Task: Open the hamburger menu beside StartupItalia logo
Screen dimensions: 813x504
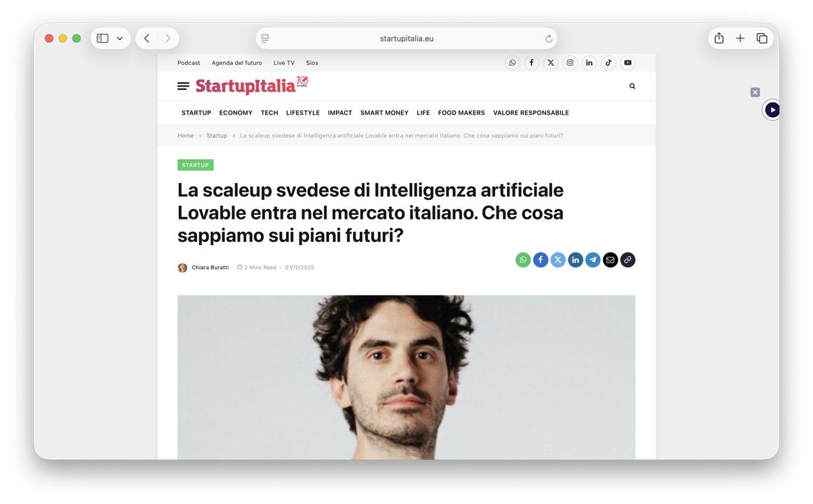Action: pyautogui.click(x=183, y=86)
